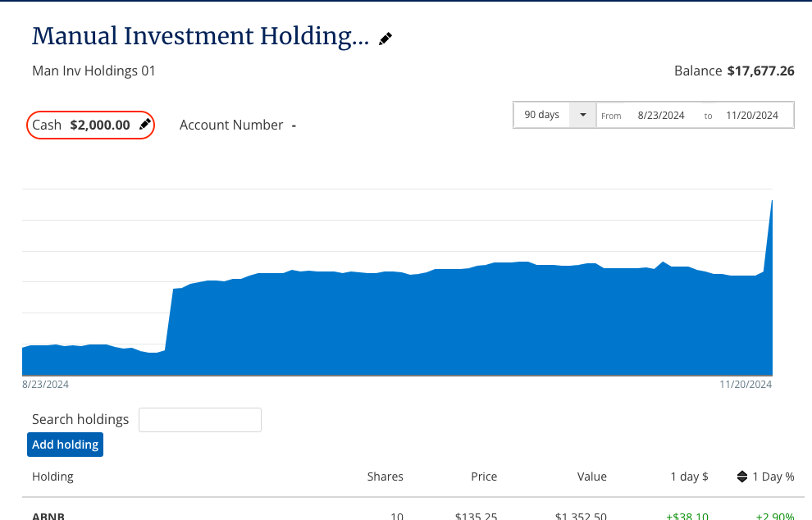Edit account name with pencil icon
The height and width of the screenshot is (520, 812).
point(385,39)
